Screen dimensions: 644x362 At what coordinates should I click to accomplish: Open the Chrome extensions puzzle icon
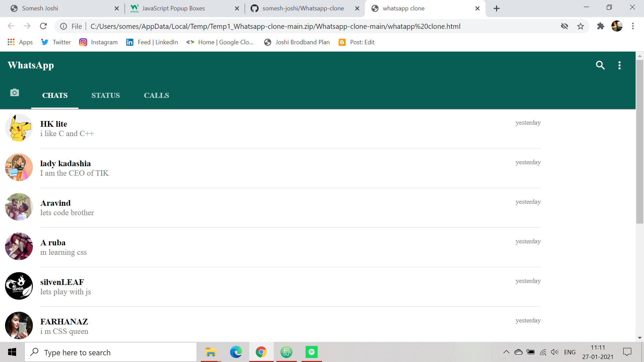[600, 26]
